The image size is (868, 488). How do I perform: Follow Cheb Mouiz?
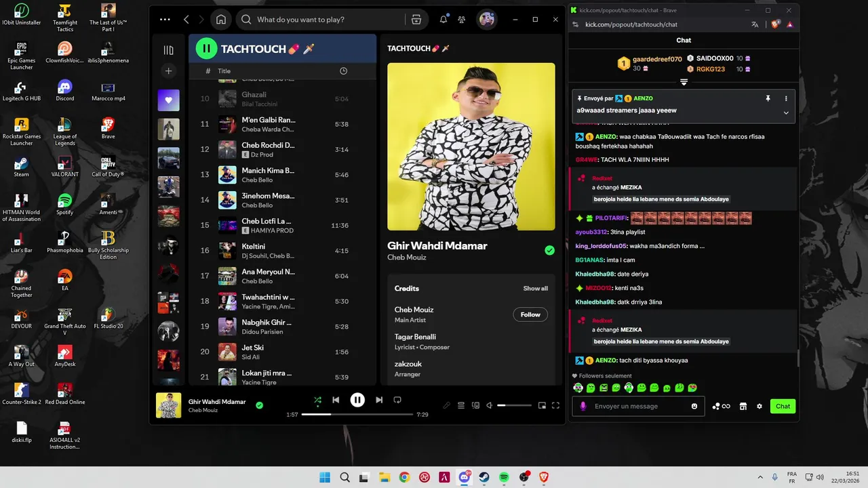click(x=530, y=314)
